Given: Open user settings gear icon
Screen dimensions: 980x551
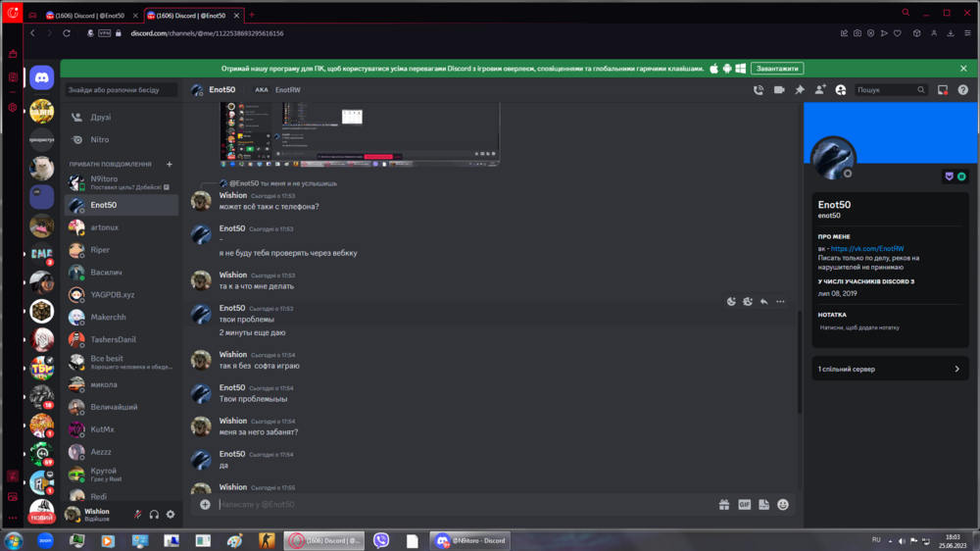Looking at the screenshot, I should [x=171, y=514].
